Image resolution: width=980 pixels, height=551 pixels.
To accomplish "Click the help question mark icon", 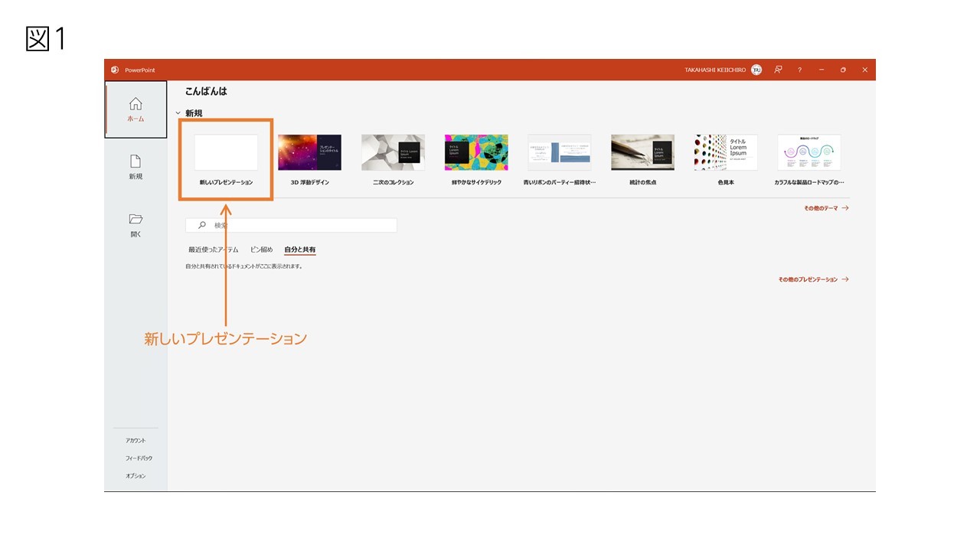I will pos(799,70).
